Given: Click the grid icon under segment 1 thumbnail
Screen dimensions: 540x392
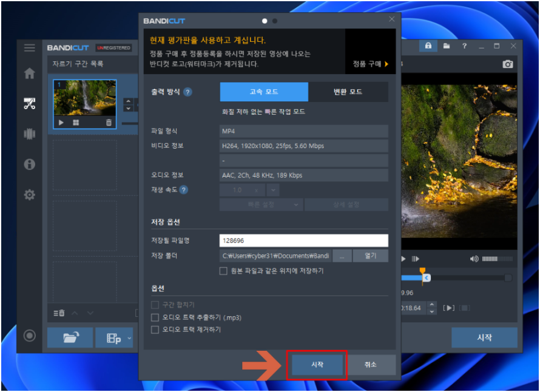Looking at the screenshot, I should click(x=76, y=123).
